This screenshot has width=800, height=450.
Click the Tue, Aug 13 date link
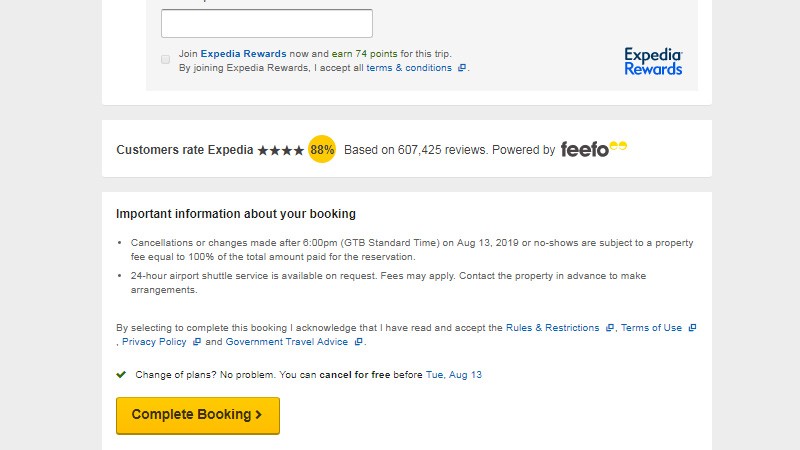click(454, 375)
